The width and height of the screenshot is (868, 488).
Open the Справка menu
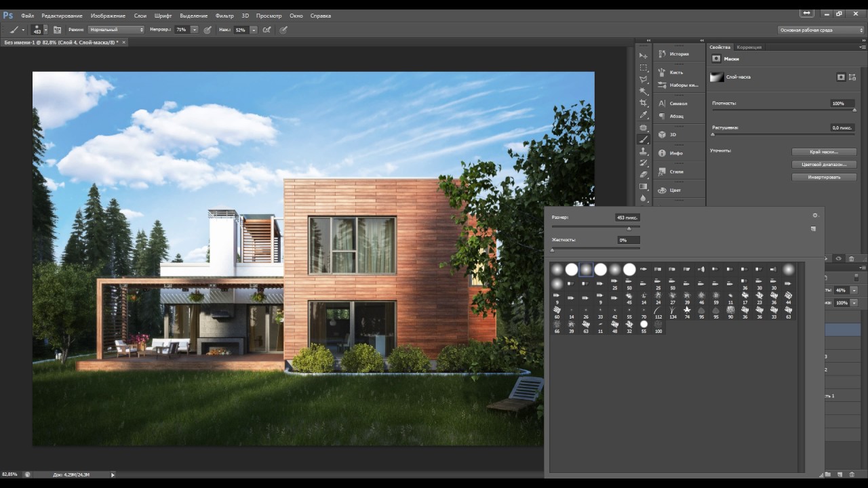[321, 15]
